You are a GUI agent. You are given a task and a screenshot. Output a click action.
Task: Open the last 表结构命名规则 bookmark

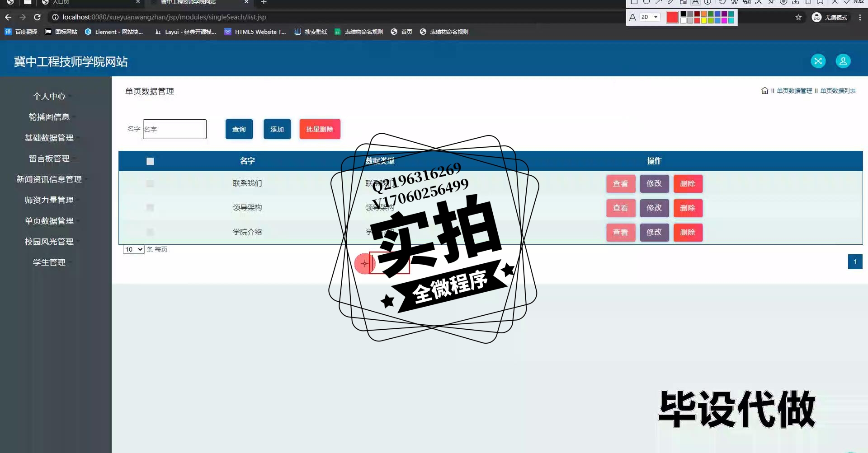444,32
